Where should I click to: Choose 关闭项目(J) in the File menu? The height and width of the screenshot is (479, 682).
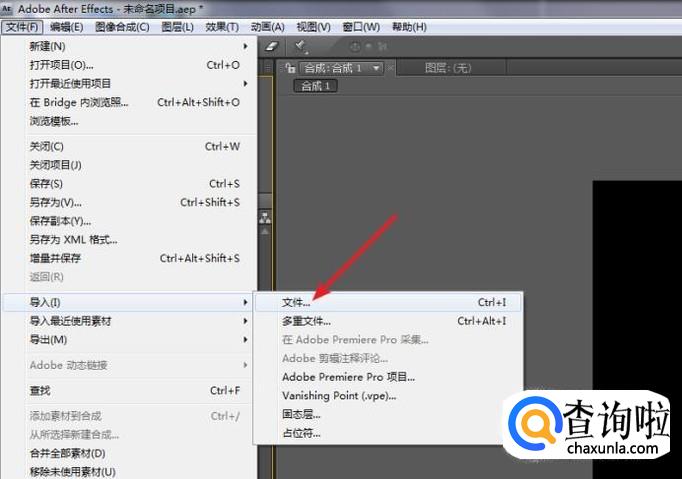point(130,165)
